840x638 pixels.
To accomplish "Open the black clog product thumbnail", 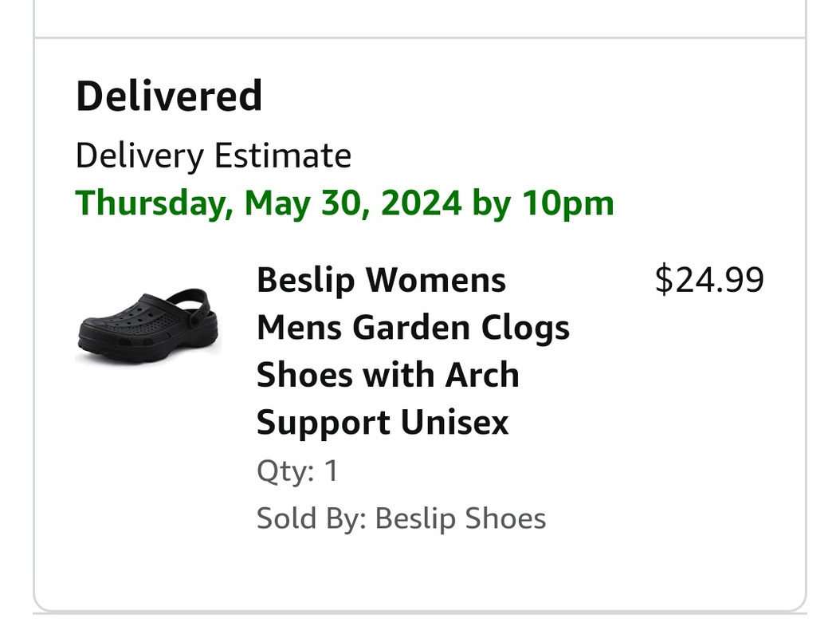I will click(147, 327).
